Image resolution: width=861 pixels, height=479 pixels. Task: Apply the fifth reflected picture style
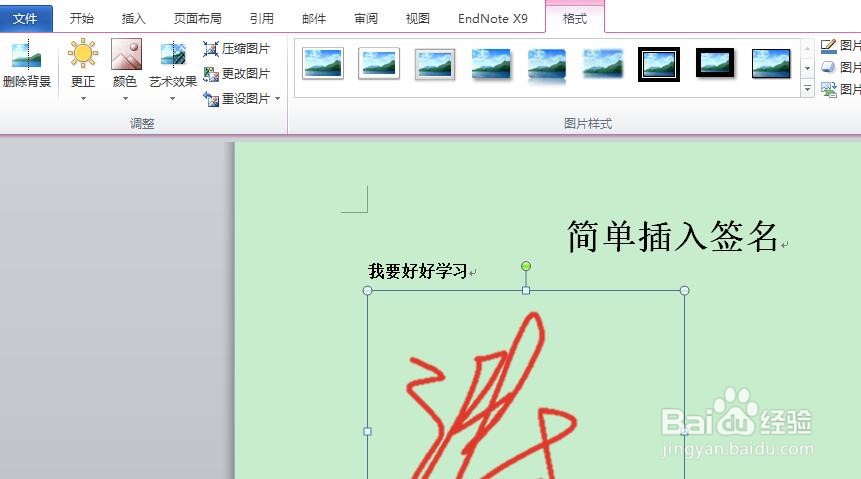[547, 66]
